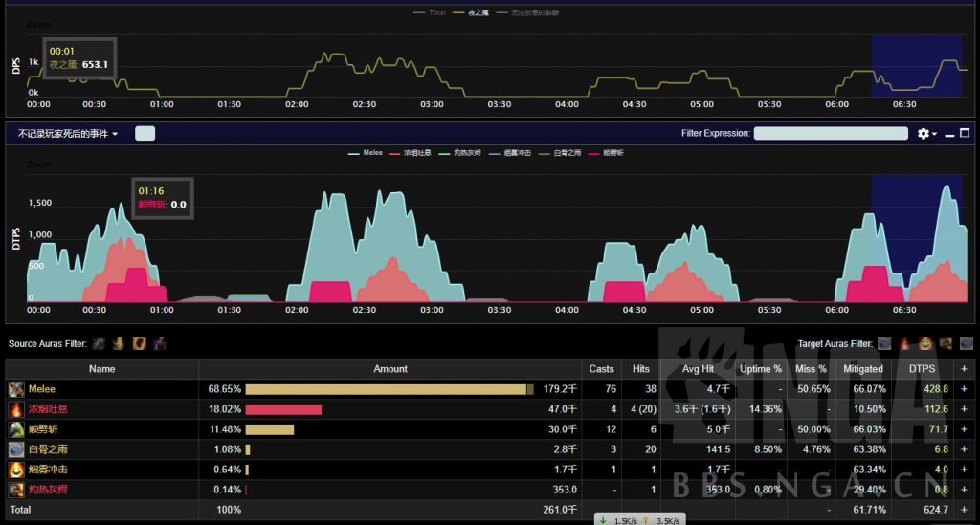This screenshot has width=980, height=525.
Task: Expand all rows via header plus
Action: [964, 369]
